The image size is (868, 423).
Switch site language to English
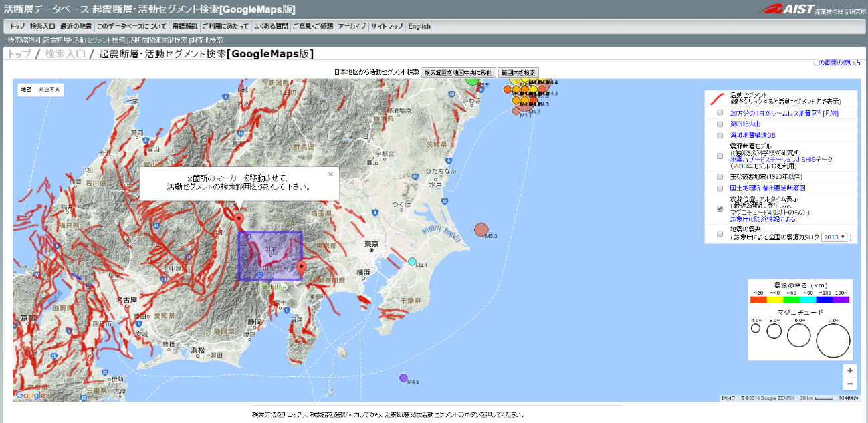(419, 27)
